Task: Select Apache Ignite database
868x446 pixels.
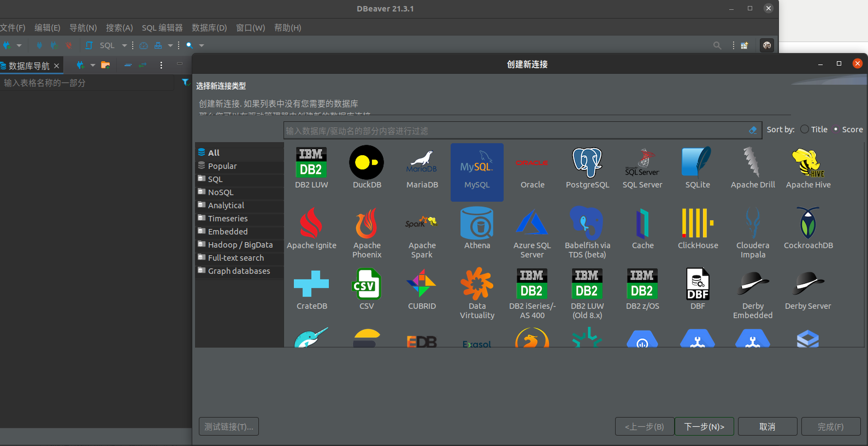Action: click(x=311, y=229)
